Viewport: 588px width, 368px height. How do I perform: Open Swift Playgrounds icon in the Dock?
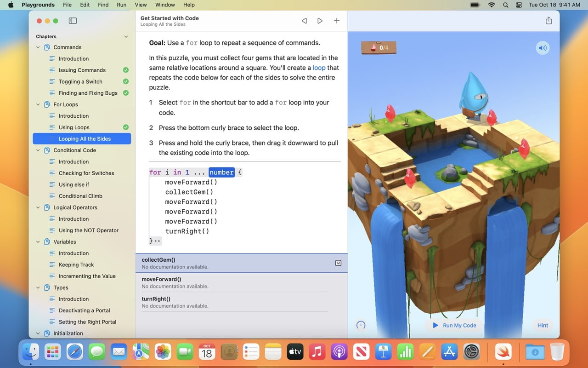[x=503, y=352]
